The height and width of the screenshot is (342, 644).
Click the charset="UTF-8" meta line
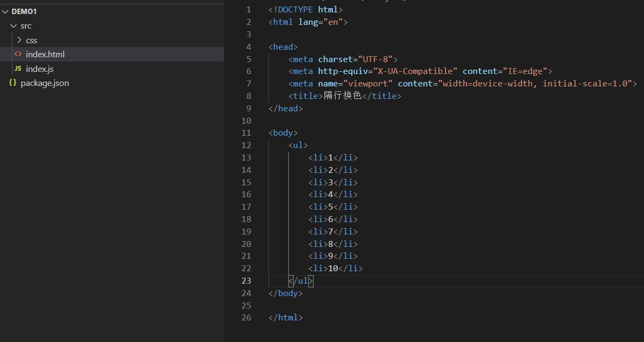pos(343,59)
